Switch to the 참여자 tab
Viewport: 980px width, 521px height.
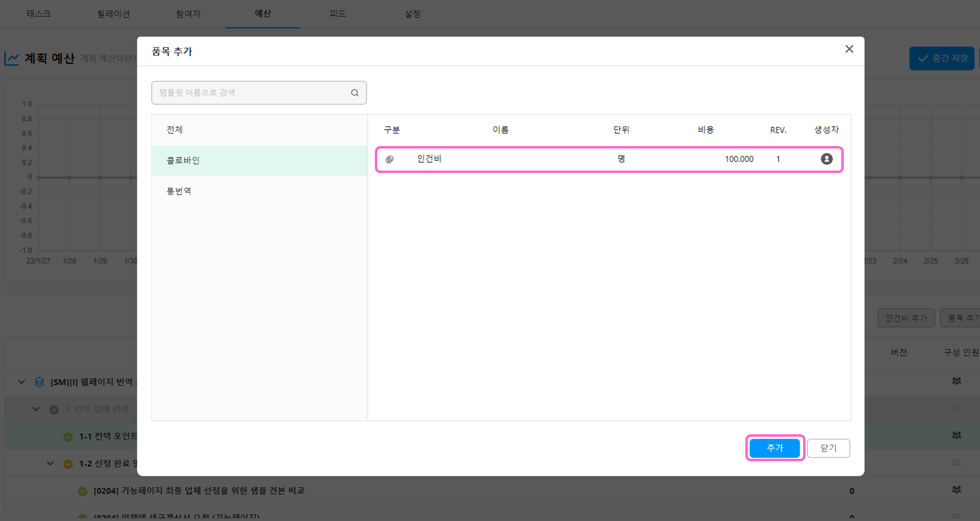188,14
